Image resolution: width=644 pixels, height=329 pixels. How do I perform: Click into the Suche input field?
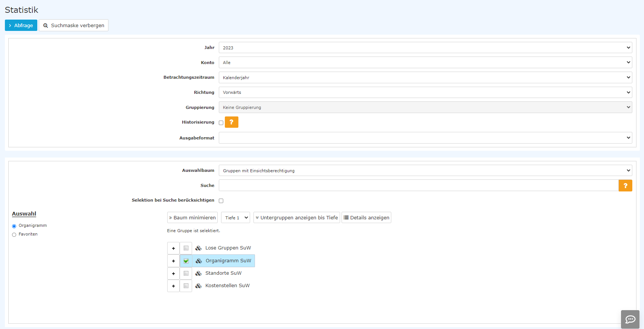pyautogui.click(x=418, y=185)
